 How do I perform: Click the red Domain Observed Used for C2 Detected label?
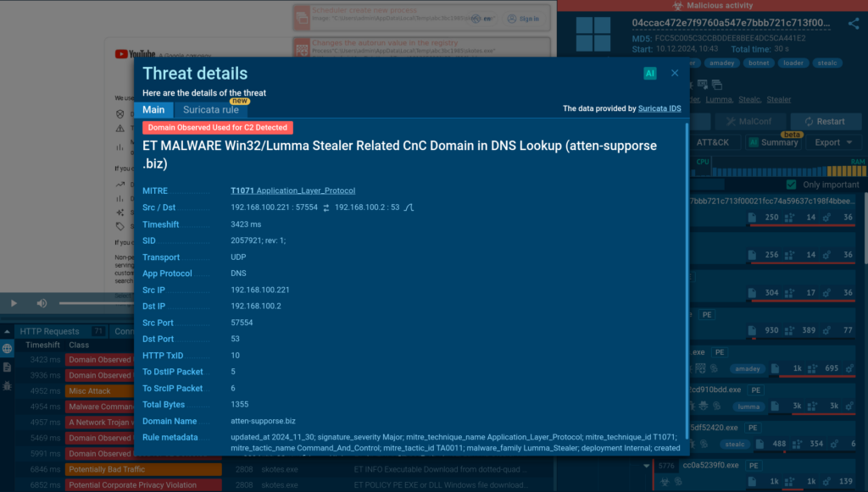pyautogui.click(x=218, y=128)
